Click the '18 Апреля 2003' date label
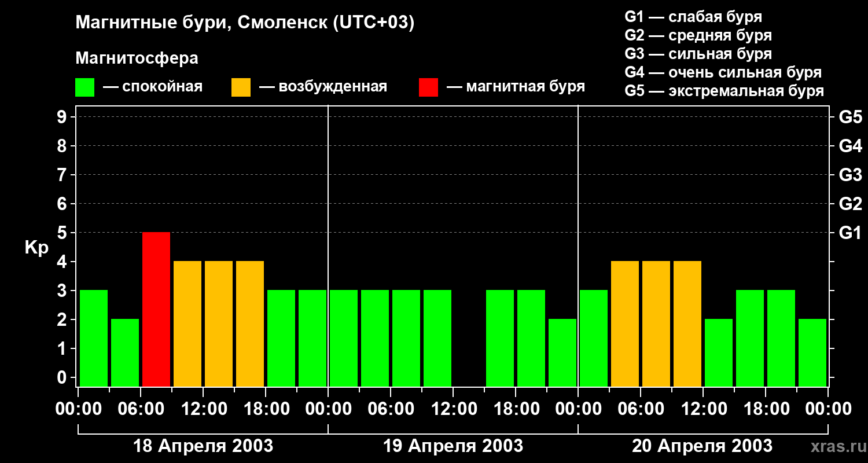 pyautogui.click(x=203, y=446)
